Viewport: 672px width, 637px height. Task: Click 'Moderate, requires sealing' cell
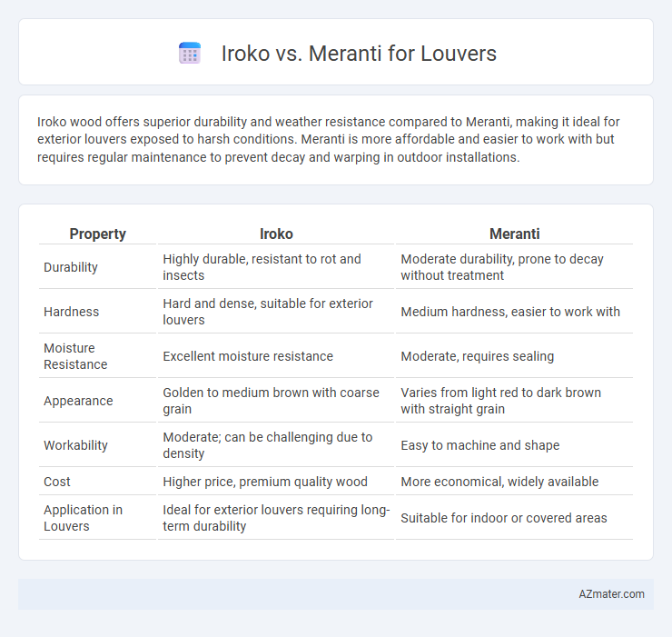point(477,356)
